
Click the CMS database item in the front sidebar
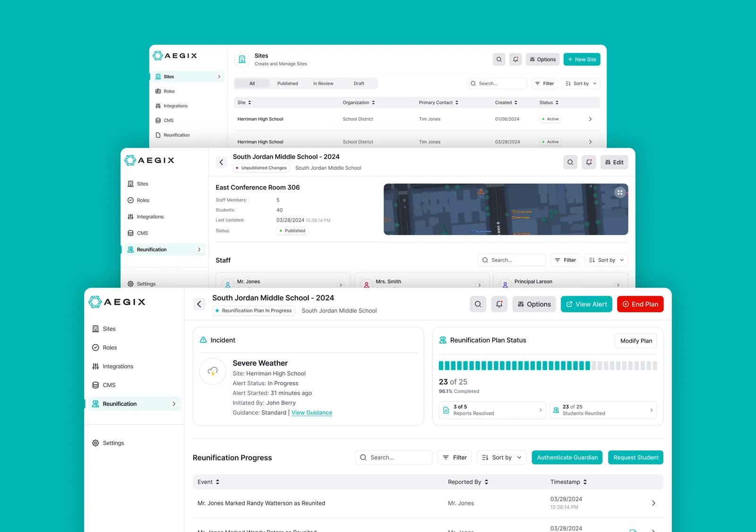(x=104, y=385)
